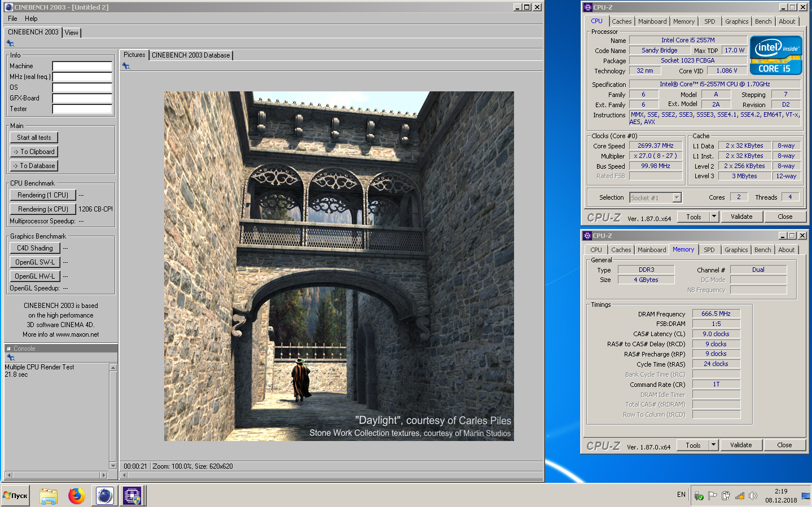812x507 pixels.
Task: Open About tab in bottom CPU-Z window
Action: pos(787,250)
